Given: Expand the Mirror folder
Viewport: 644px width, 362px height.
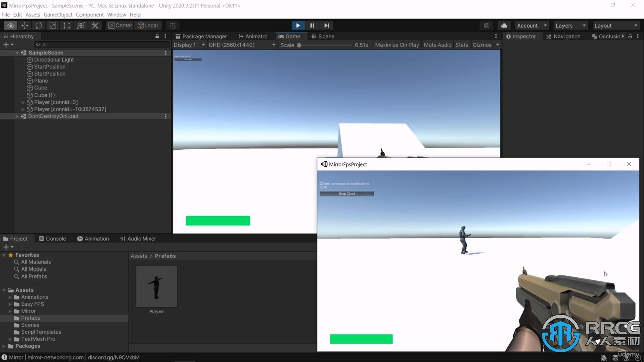Looking at the screenshot, I should (10, 311).
